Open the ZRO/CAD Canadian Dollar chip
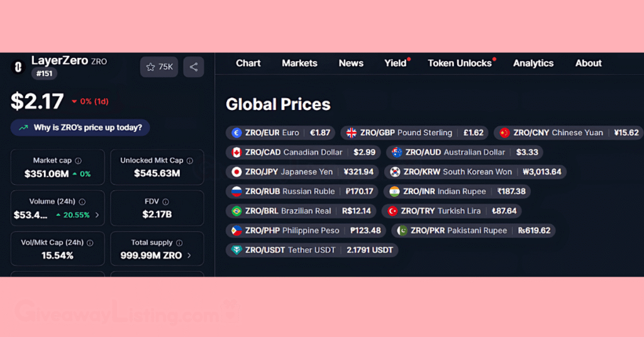Viewport: 644px width, 337px height. tap(303, 152)
